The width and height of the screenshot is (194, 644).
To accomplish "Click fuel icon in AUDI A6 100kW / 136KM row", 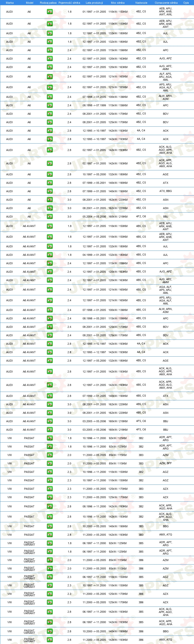I will point(50,97).
